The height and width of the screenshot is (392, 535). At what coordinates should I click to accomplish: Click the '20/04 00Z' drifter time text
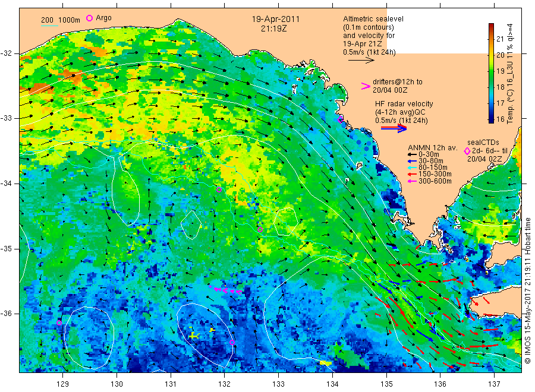coord(390,90)
